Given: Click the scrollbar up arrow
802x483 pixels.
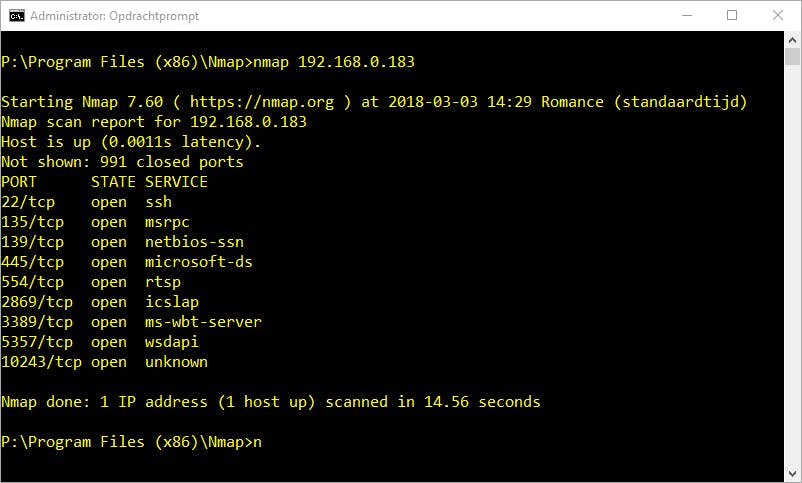Looking at the screenshot, I should pos(792,39).
